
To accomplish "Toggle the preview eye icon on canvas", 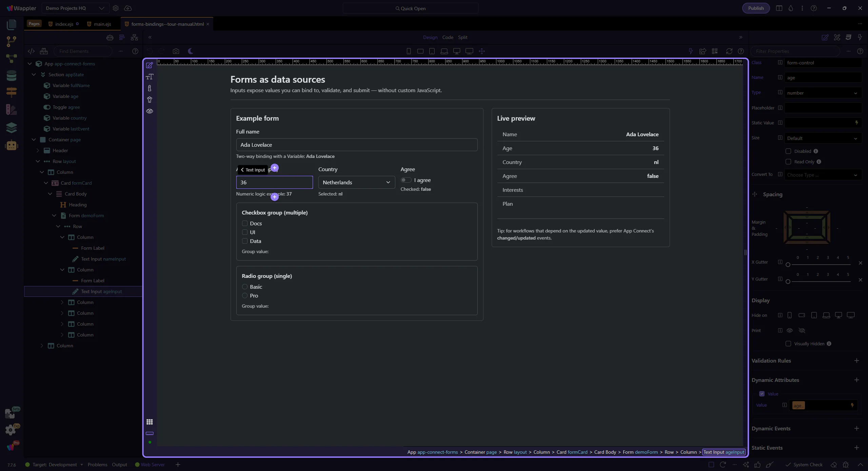I will click(x=150, y=111).
